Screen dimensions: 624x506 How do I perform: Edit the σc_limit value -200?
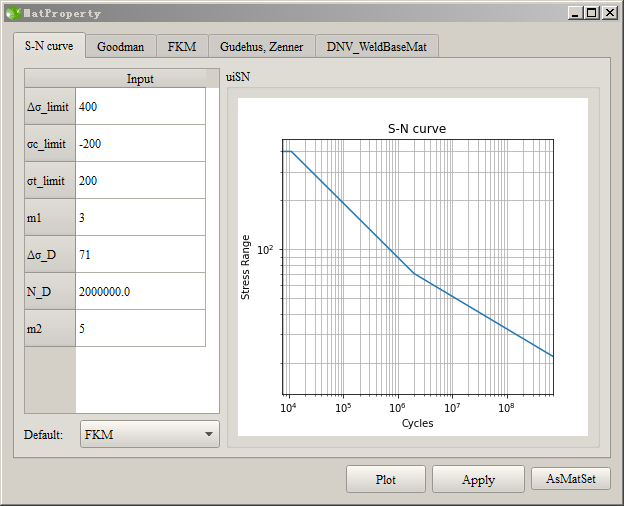click(x=140, y=143)
